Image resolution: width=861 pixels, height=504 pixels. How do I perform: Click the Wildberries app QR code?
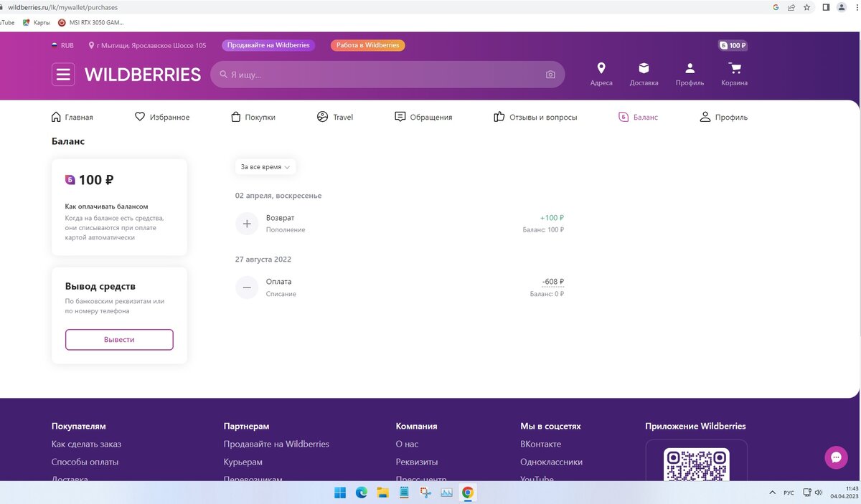point(696,465)
